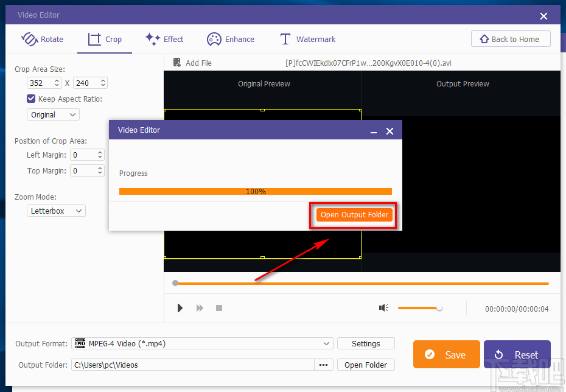
Task: Go to the Watermark tab
Action: tap(307, 39)
